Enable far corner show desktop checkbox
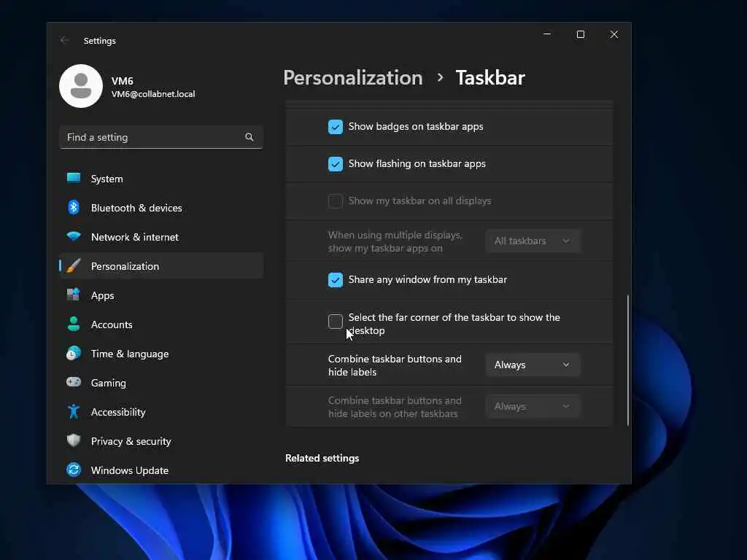The width and height of the screenshot is (747, 560). coord(336,322)
